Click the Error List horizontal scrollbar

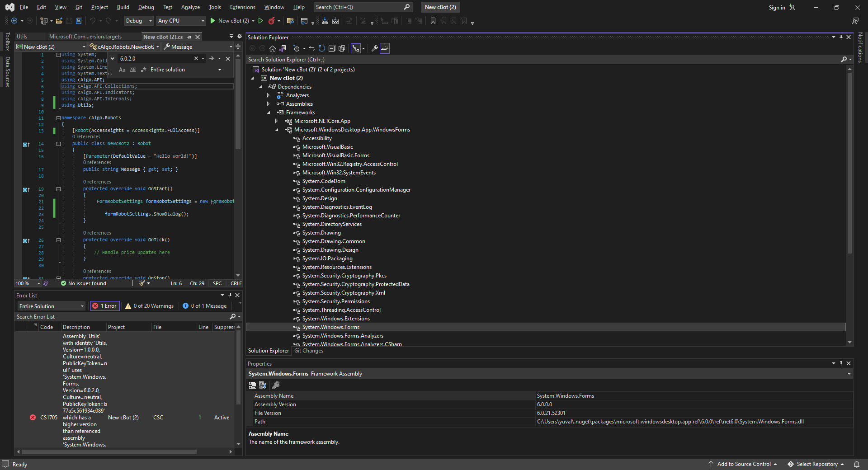[109, 451]
